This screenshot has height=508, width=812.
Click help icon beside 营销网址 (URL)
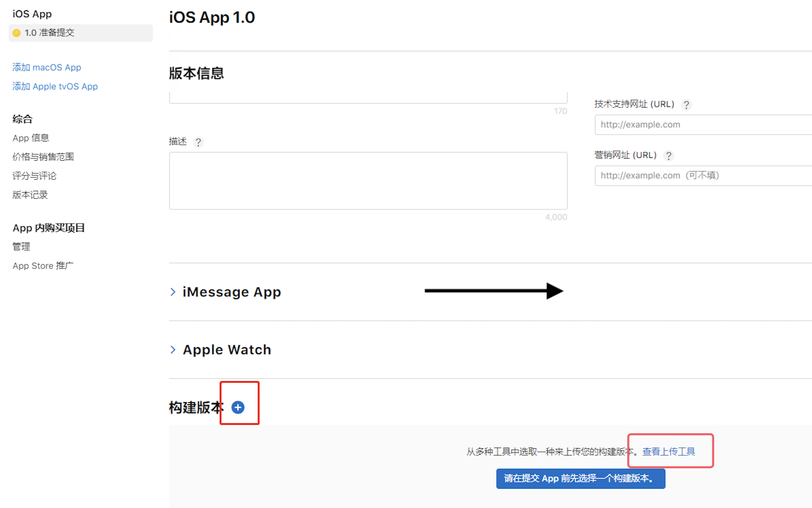[x=669, y=156]
